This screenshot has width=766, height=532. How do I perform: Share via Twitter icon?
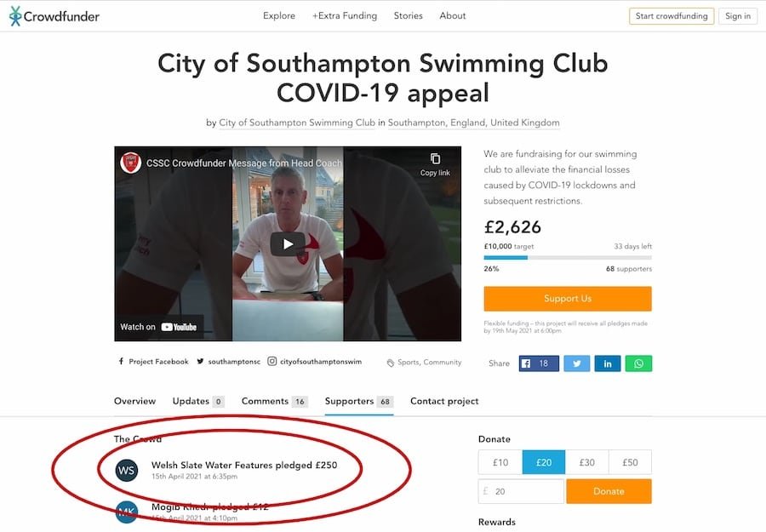pos(577,363)
